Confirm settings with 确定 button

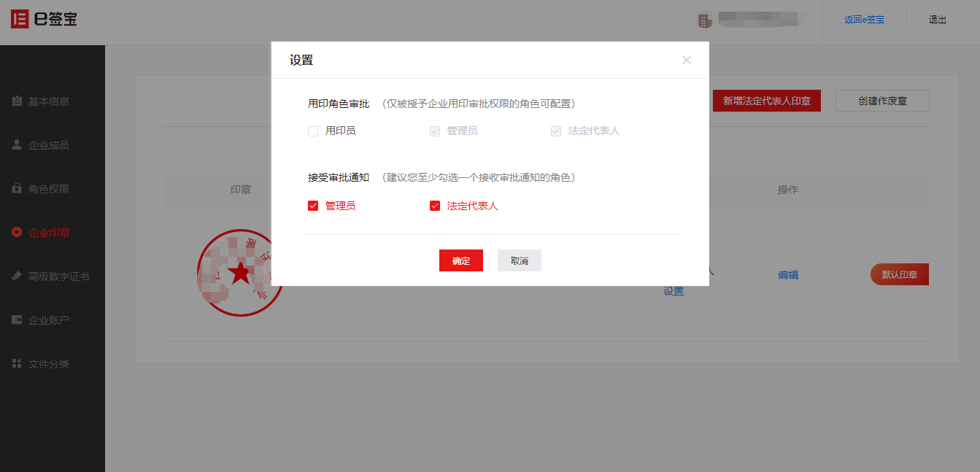[461, 260]
